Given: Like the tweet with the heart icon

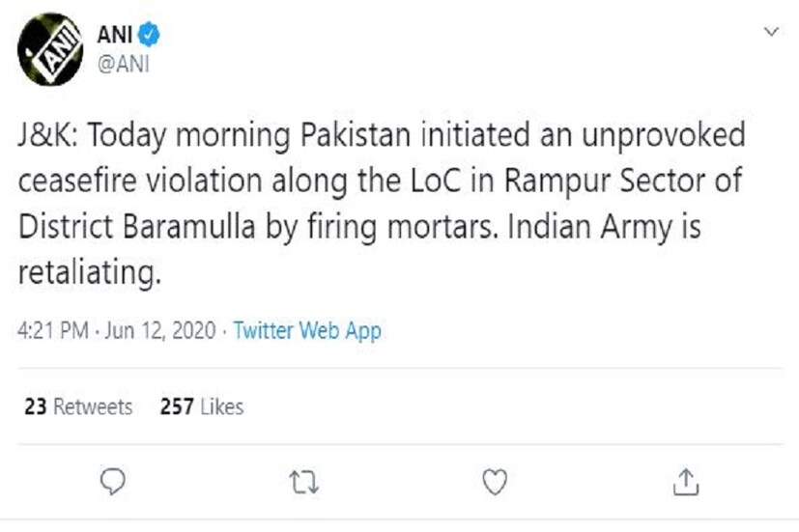Looking at the screenshot, I should (496, 481).
